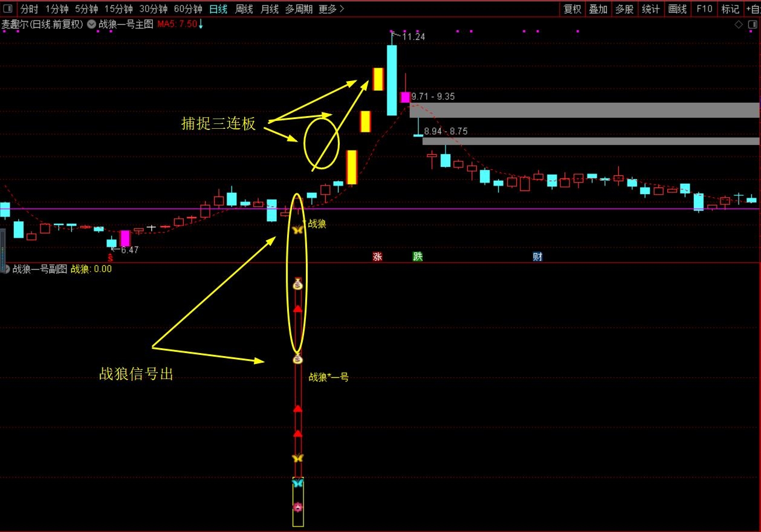Screen dimensions: 761x532
Task: Click the red 涨 event marker
Action: (x=377, y=256)
